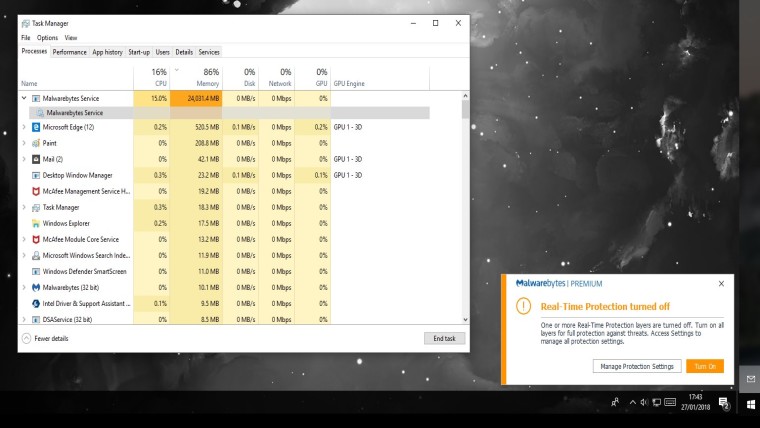This screenshot has height=428, width=760.
Task: Expand the Microsoft Windows Search Indexer group
Action: coord(24,255)
